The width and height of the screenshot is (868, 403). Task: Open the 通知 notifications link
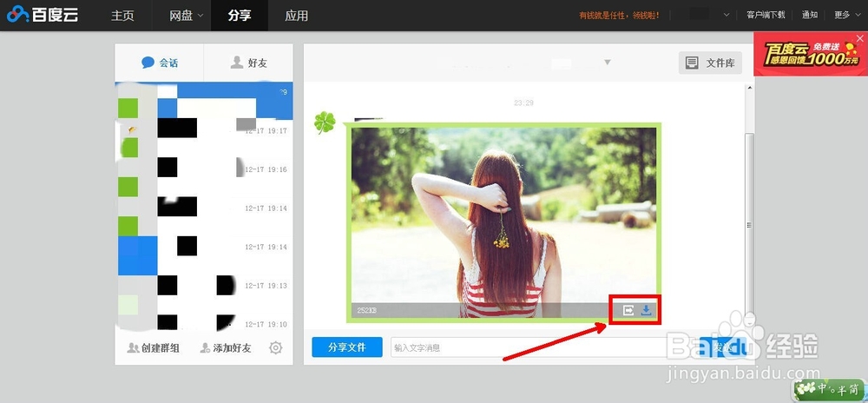point(810,15)
